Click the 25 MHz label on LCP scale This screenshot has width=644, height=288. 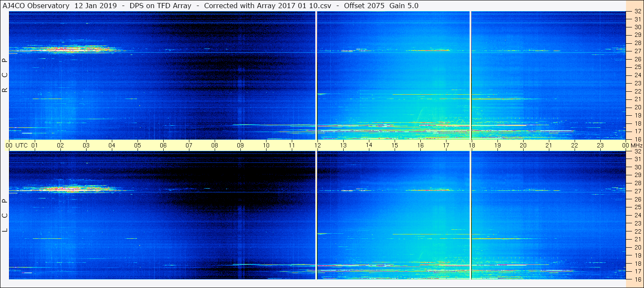click(637, 207)
